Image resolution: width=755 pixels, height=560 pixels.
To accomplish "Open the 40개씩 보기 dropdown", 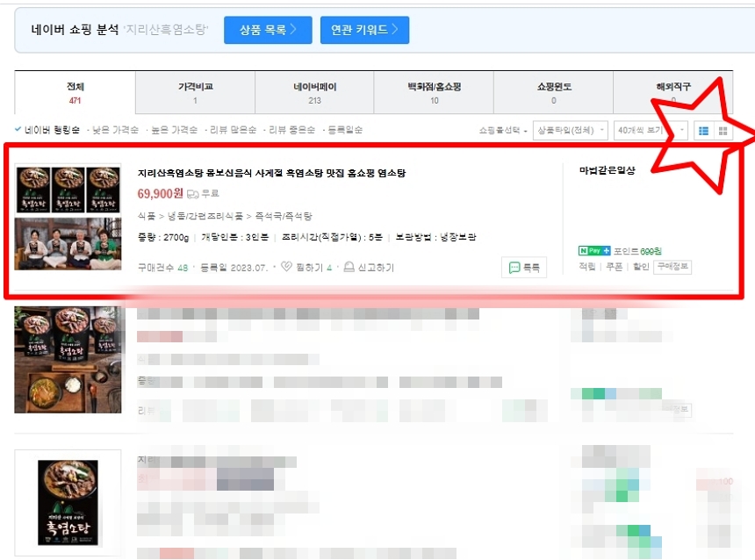I will (x=651, y=131).
